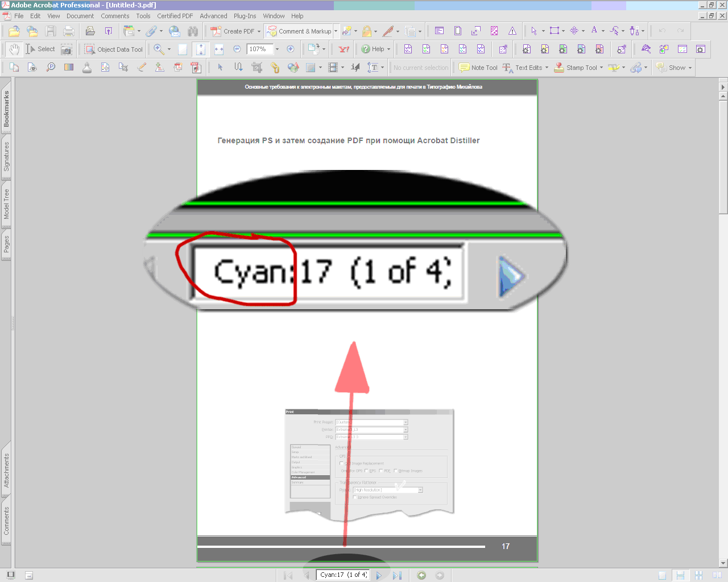Toggle Fit Page view button
The width and height of the screenshot is (728, 582).
pyautogui.click(x=201, y=49)
